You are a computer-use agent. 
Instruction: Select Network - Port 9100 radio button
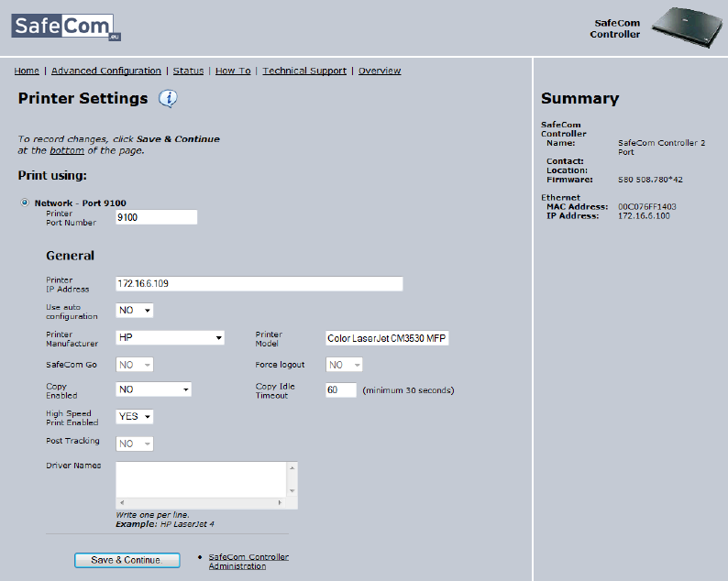point(25,203)
